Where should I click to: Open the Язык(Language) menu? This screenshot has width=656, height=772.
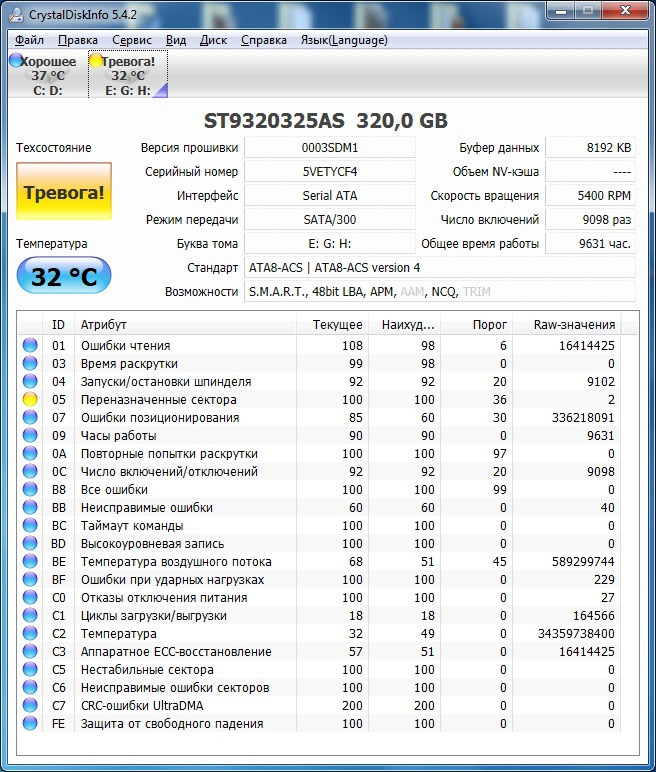[x=344, y=40]
